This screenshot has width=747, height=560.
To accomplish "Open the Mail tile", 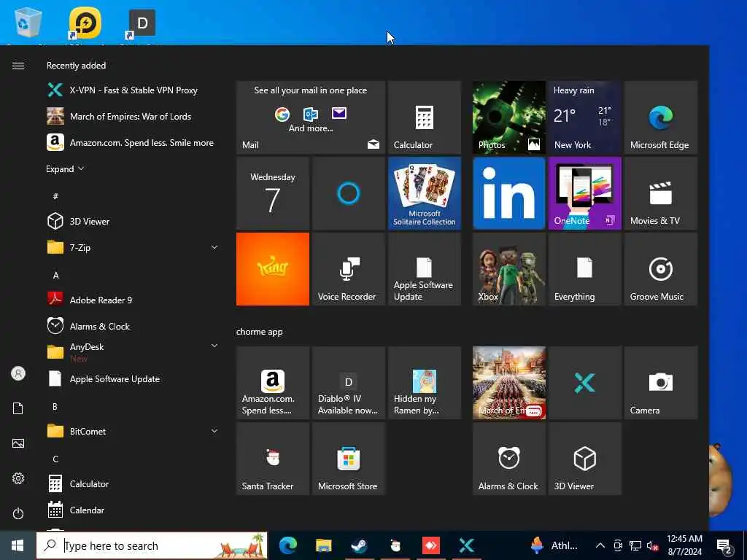I will point(311,117).
